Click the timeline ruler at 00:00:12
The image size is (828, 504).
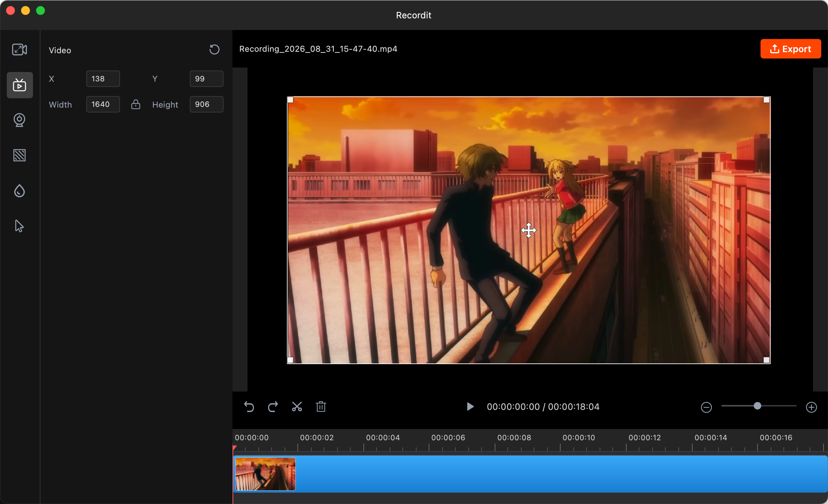(645, 438)
